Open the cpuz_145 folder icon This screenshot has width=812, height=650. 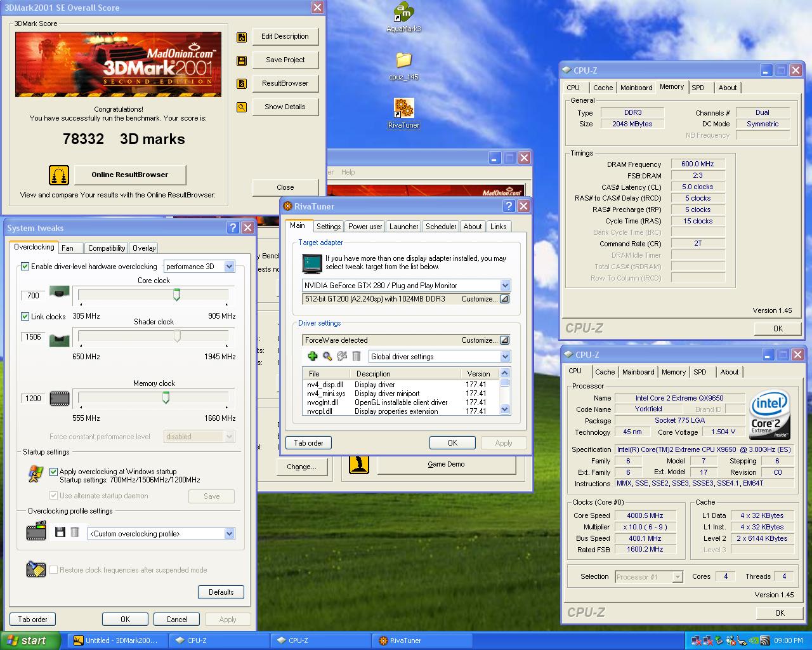403,66
